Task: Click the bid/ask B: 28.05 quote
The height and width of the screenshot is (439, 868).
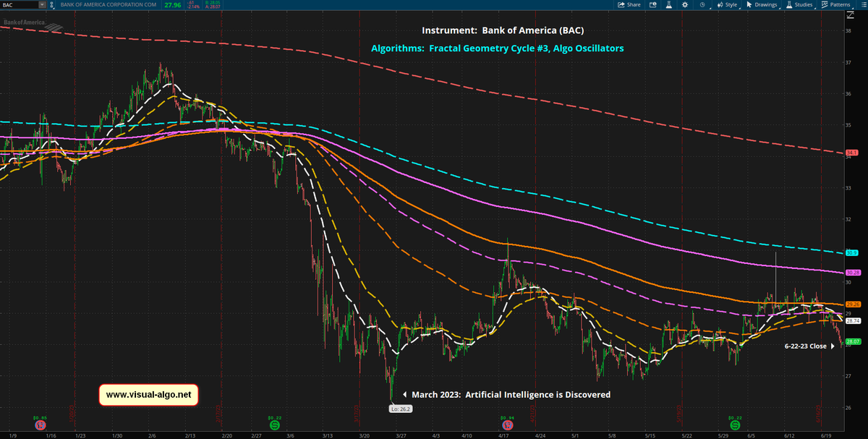Action: [x=213, y=2]
